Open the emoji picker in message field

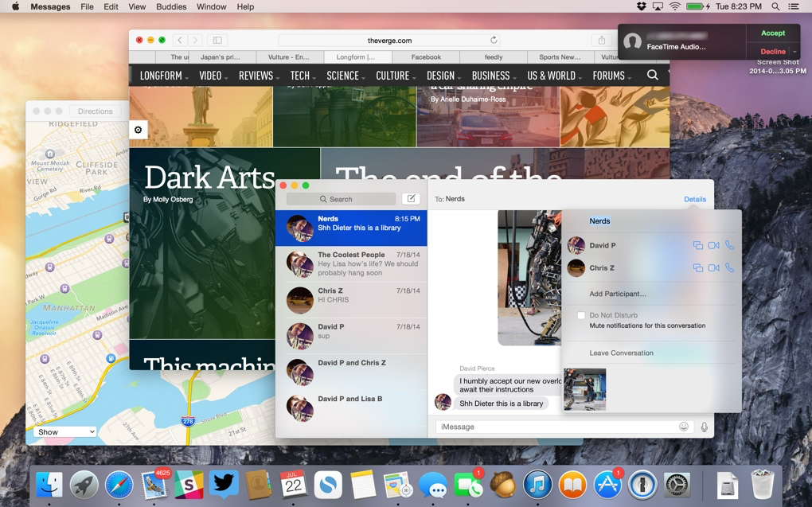684,427
